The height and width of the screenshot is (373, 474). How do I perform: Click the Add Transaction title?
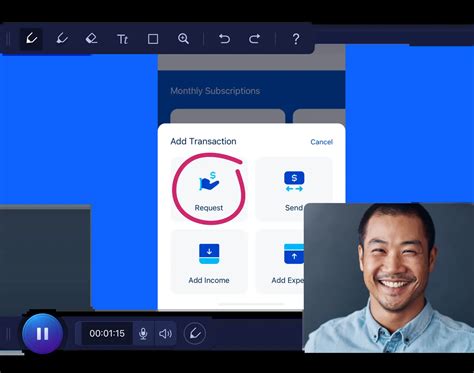tap(203, 141)
